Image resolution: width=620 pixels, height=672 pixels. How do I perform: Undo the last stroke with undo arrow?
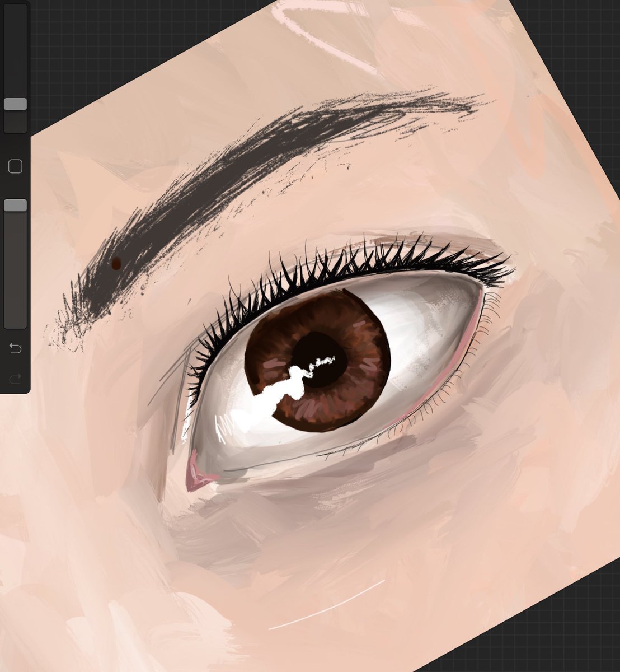pos(15,349)
